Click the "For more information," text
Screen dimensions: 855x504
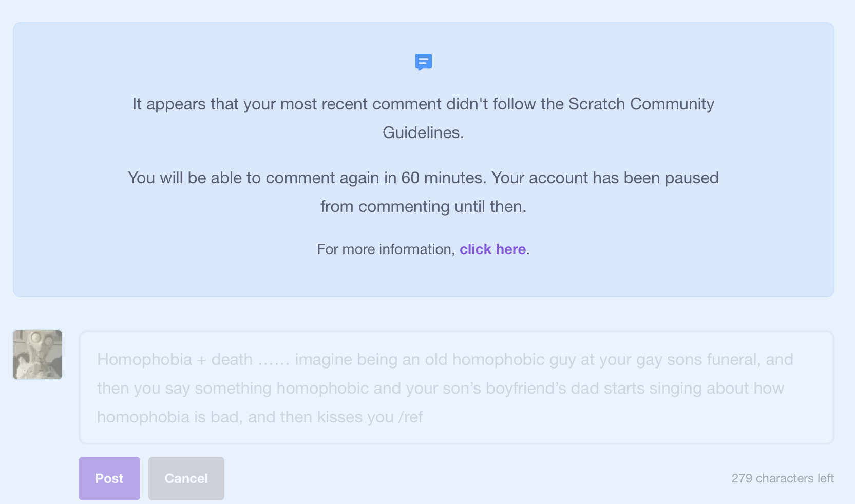point(386,249)
